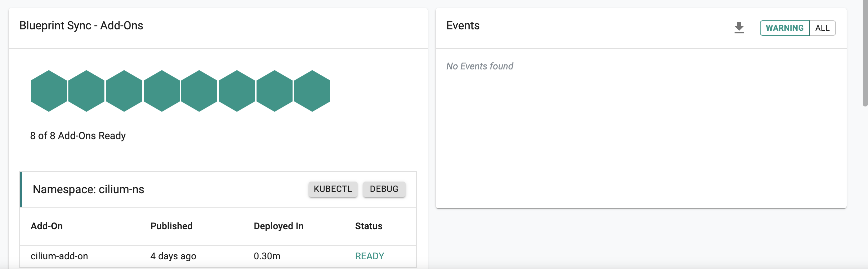This screenshot has height=273, width=868.
Task: Click the fourth add-on hexagon
Action: tap(162, 91)
